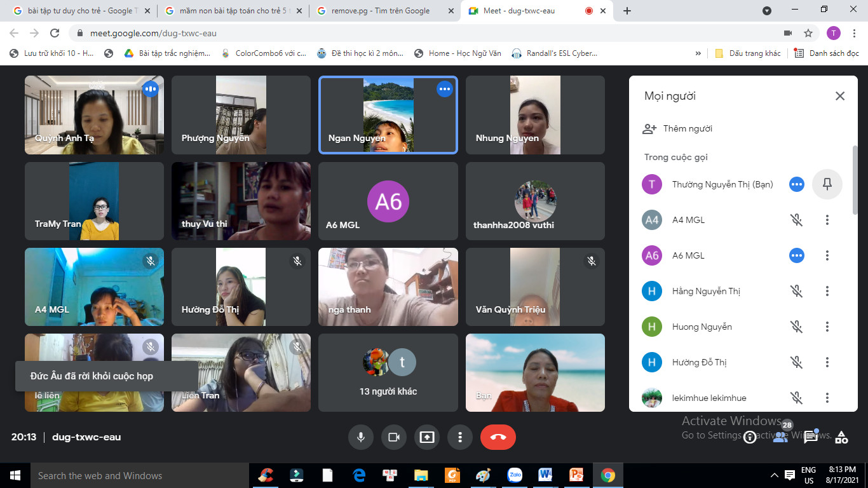This screenshot has width=868, height=488.
Task: Mute A4 MGL in the people list
Action: (796, 220)
